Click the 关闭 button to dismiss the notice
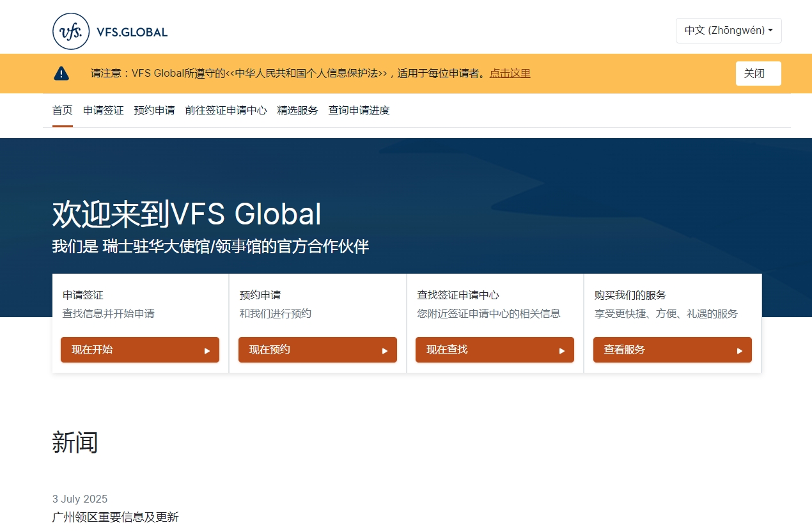 click(x=758, y=73)
